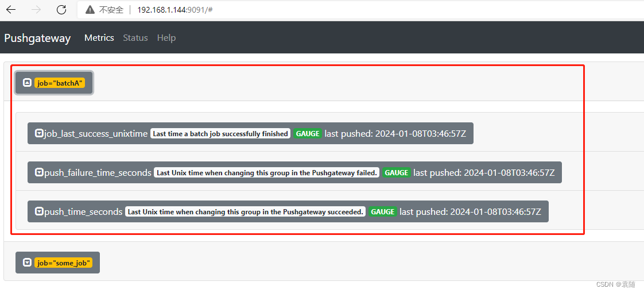This screenshot has height=293, width=644.
Task: Click the push_time_seconds metric name
Action: coord(83,211)
